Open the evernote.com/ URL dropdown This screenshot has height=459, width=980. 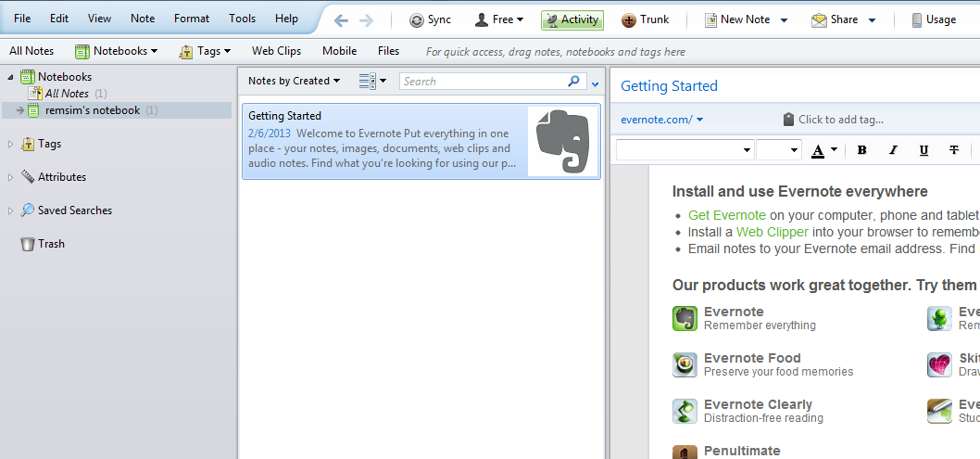click(x=662, y=120)
